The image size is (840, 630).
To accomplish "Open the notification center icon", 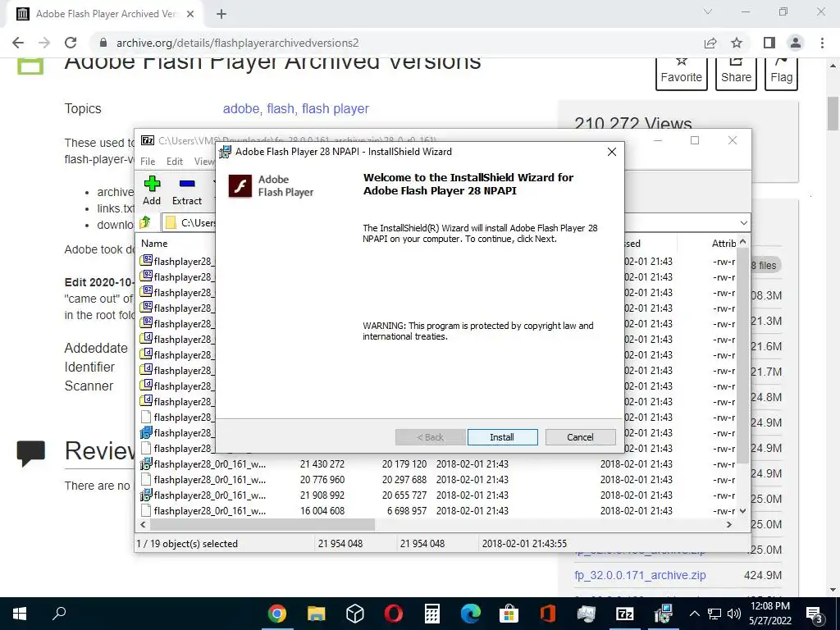I will pos(815,614).
